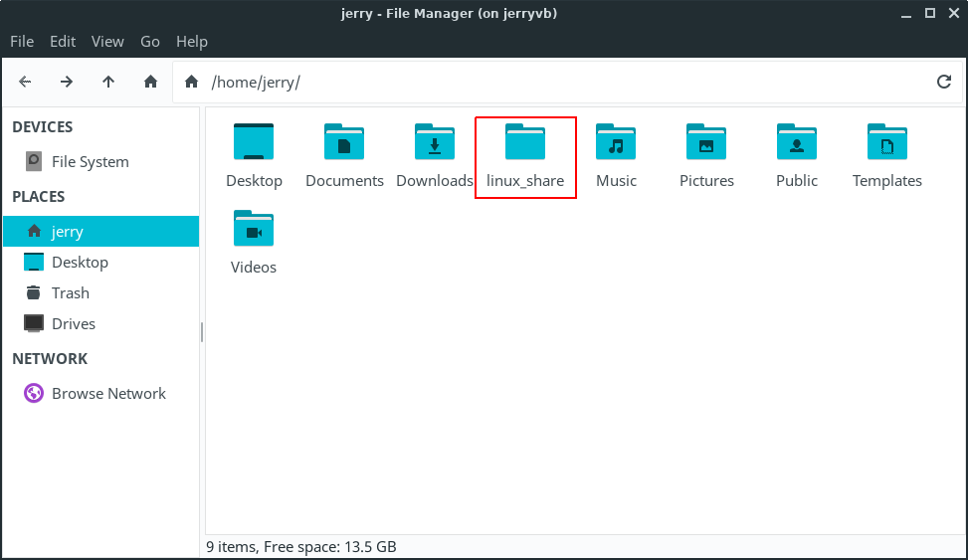
Task: Open Trash from Places sidebar
Action: (70, 292)
